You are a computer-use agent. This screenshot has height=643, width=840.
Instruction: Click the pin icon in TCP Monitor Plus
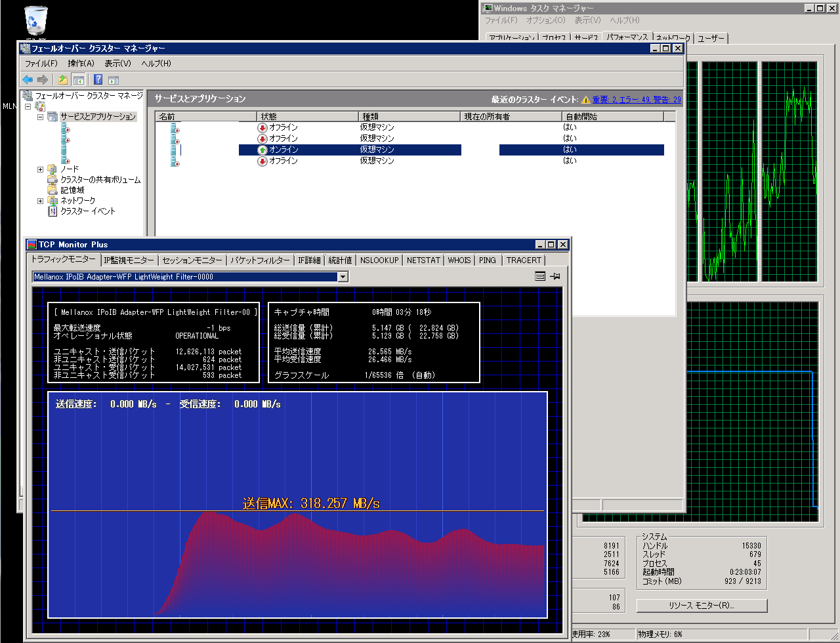tap(555, 277)
